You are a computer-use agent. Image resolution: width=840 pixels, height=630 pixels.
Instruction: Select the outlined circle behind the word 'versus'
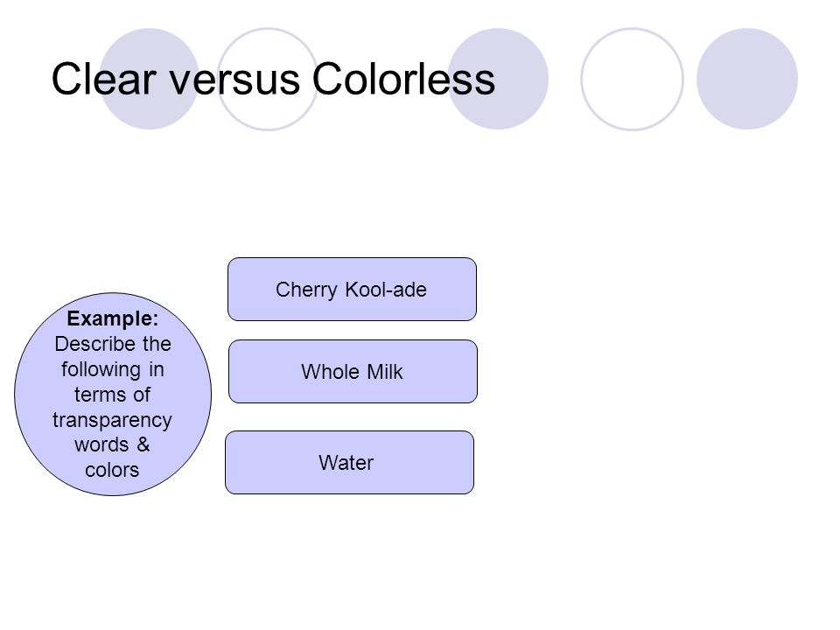pyautogui.click(x=268, y=79)
